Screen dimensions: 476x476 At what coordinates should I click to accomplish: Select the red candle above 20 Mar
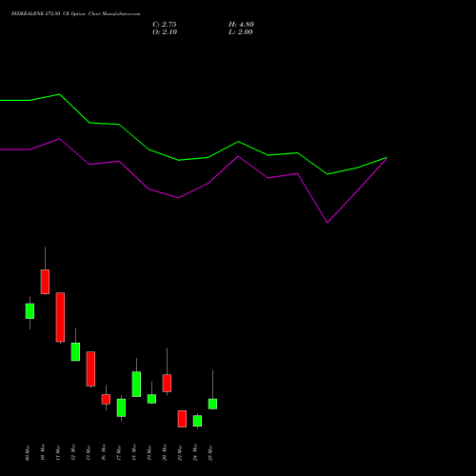167,383
